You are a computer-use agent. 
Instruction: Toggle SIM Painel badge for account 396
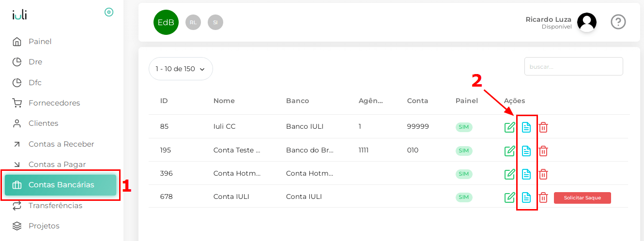pyautogui.click(x=464, y=174)
